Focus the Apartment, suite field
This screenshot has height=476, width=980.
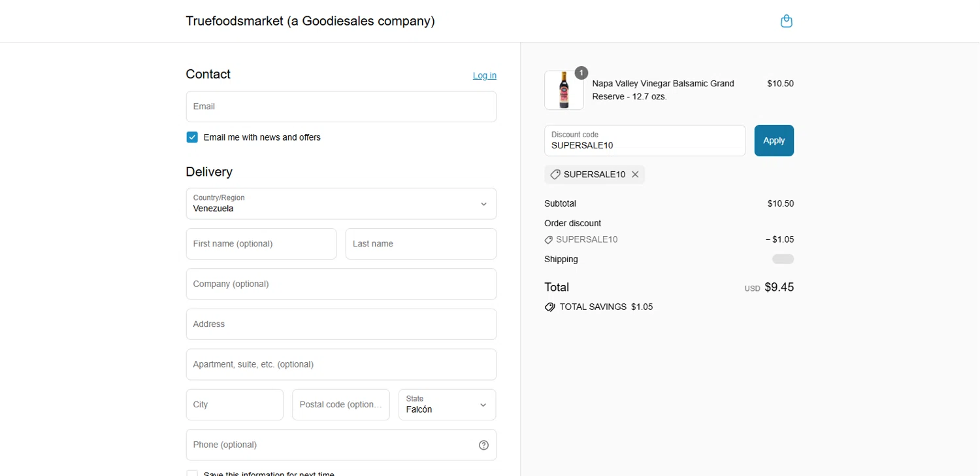click(x=341, y=364)
